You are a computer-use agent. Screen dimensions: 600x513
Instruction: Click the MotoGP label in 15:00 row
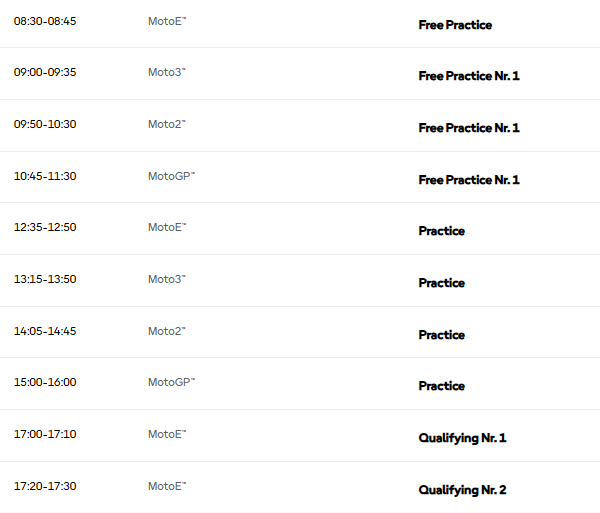(171, 382)
